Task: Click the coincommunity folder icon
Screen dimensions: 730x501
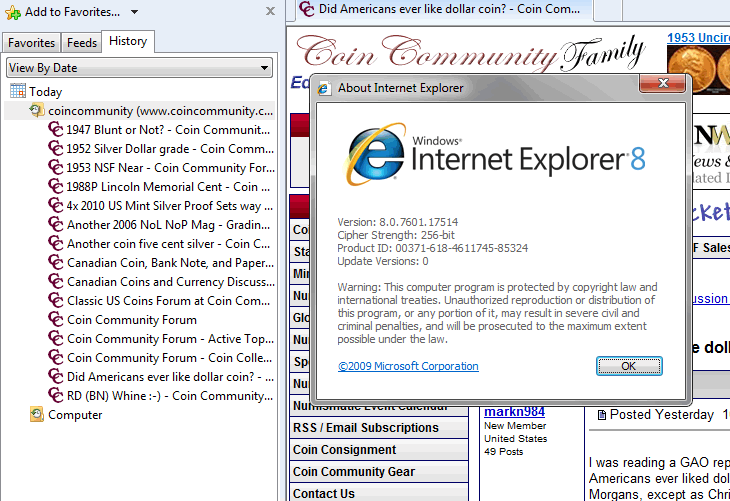Action: pos(37,110)
